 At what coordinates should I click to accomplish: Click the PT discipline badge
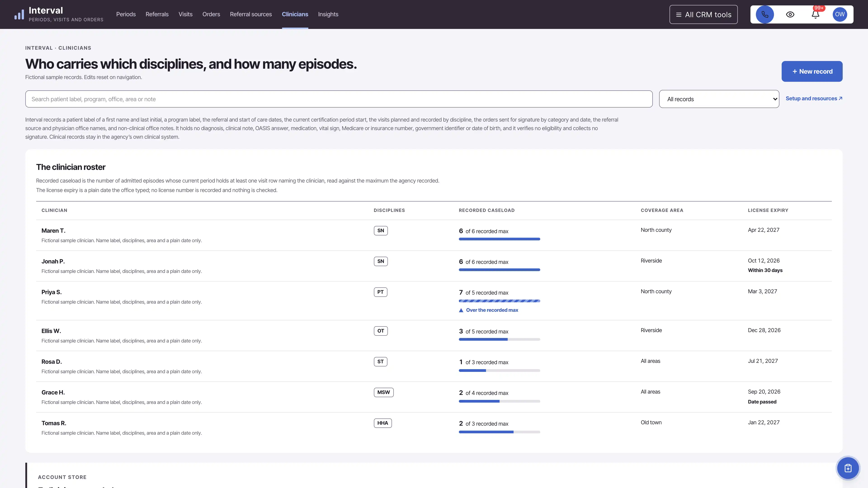380,292
